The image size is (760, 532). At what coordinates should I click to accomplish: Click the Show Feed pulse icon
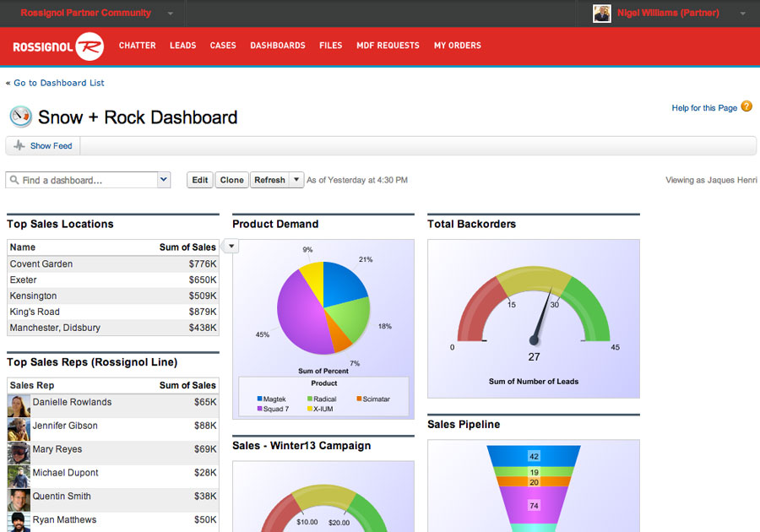(19, 145)
